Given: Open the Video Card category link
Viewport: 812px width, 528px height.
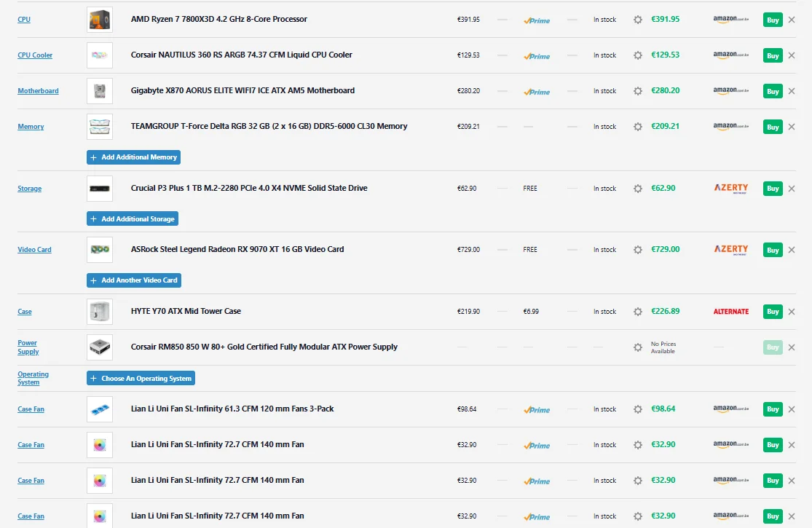Looking at the screenshot, I should tap(34, 250).
